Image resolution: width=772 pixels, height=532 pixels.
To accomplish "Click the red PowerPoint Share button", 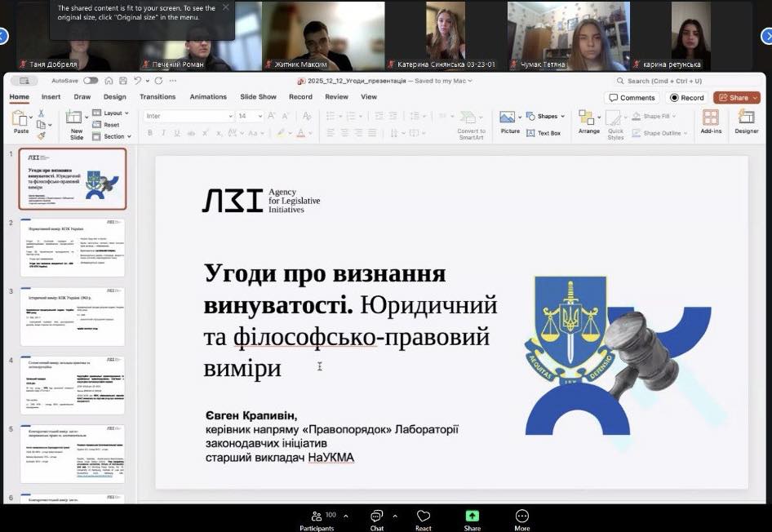I will [735, 98].
